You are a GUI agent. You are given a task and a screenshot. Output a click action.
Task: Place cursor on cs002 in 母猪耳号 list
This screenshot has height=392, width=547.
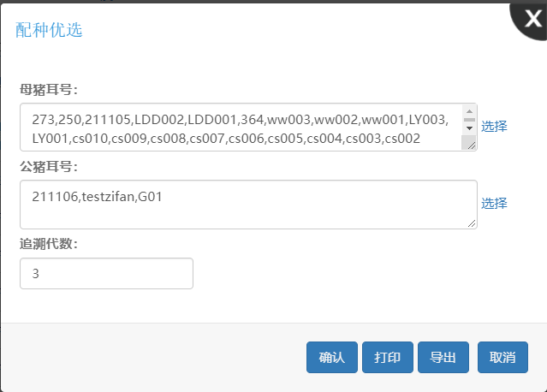[x=402, y=138]
